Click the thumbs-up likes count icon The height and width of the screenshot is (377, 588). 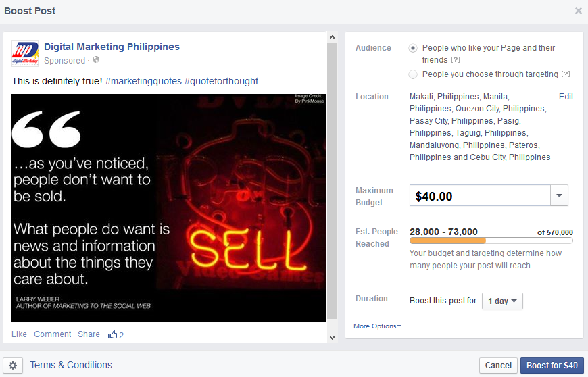112,334
